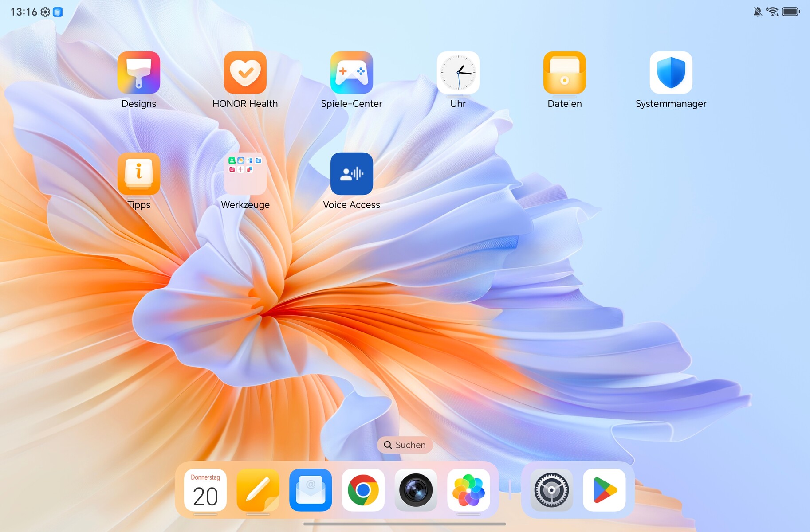Launch the Google Play Store
Viewport: 810px width, 532px height.
click(x=605, y=490)
